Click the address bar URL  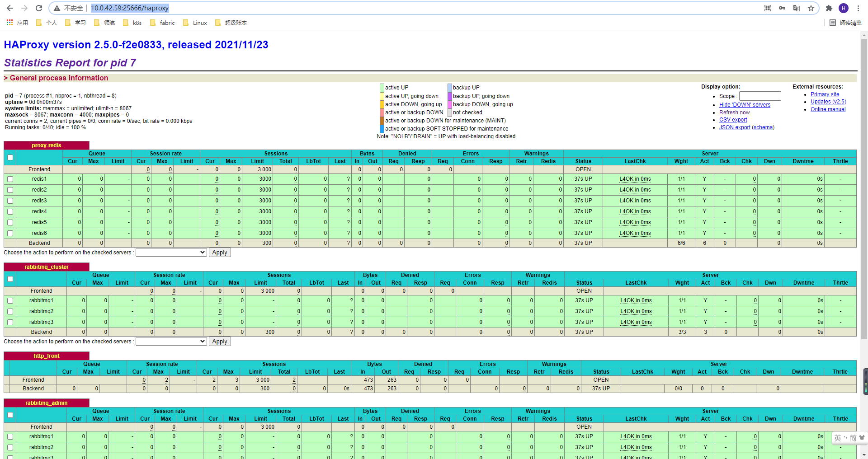(130, 8)
